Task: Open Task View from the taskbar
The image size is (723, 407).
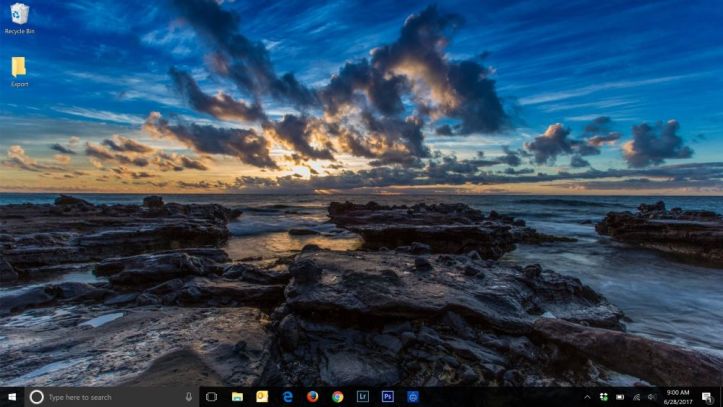Action: point(212,397)
